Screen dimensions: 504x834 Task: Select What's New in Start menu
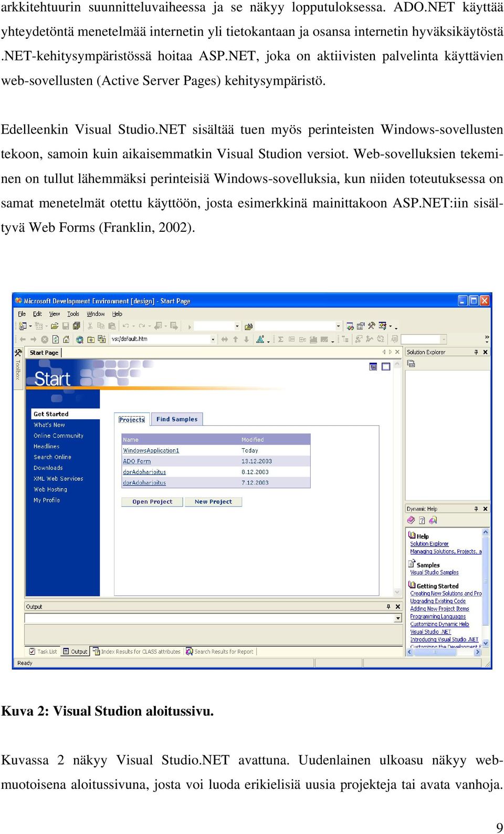click(49, 425)
